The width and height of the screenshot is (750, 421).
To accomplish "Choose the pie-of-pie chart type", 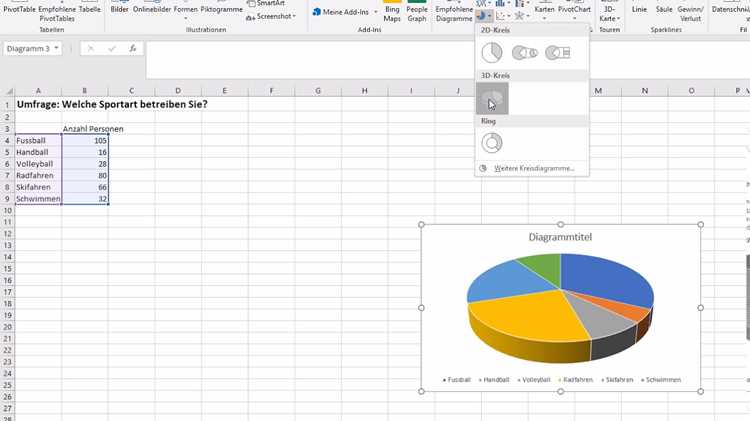I will point(525,53).
